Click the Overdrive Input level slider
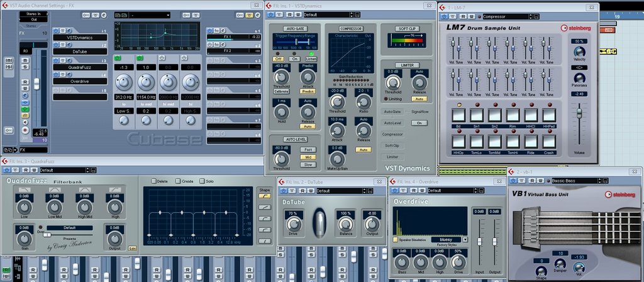 click(479, 242)
